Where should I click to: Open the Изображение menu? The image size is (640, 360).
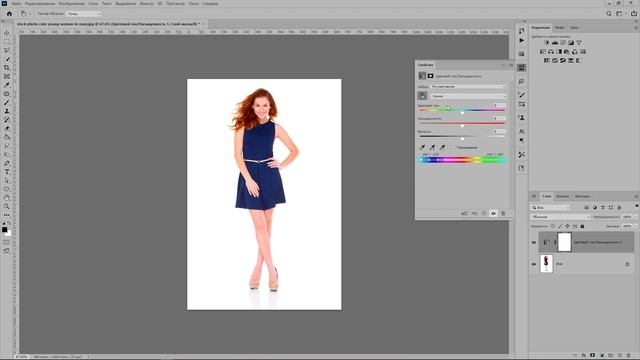click(x=71, y=3)
